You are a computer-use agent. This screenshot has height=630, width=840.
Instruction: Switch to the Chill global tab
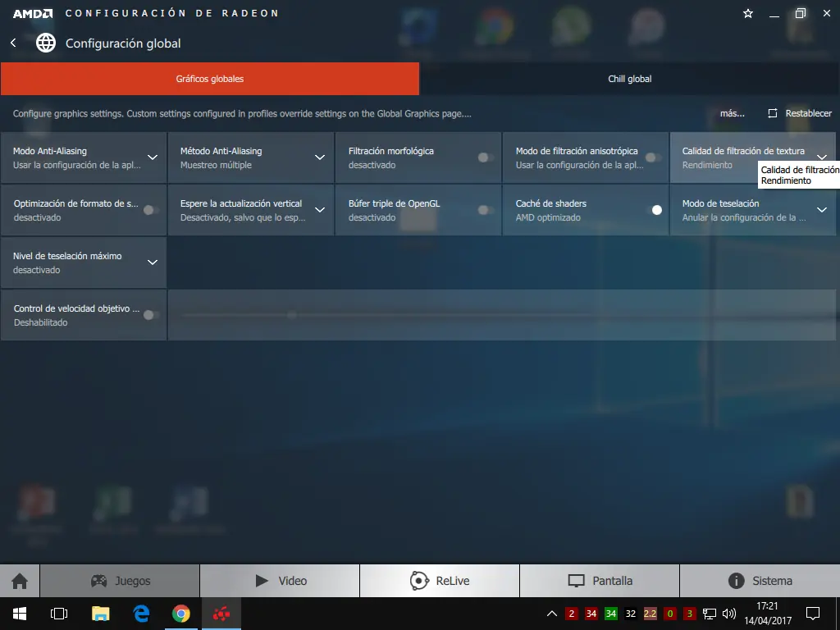point(629,79)
